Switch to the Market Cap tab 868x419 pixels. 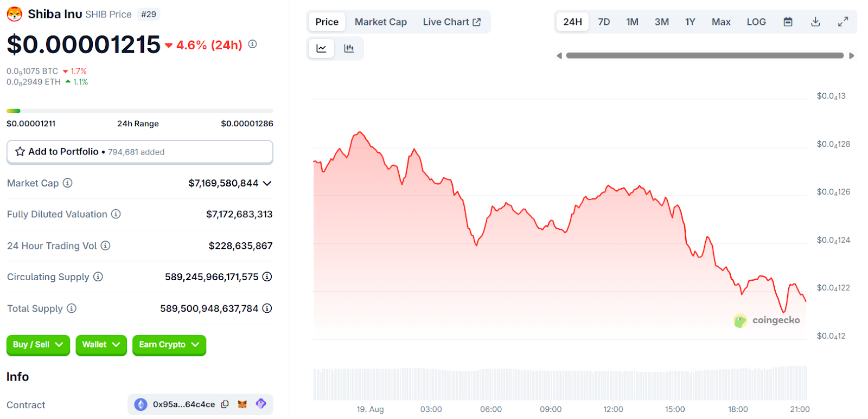[380, 22]
